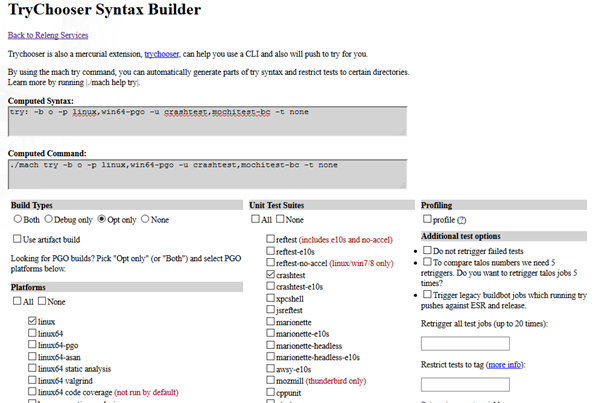Screen dimensions: 596x403
Task: Open the Back to Releng Services link
Action: (48, 35)
